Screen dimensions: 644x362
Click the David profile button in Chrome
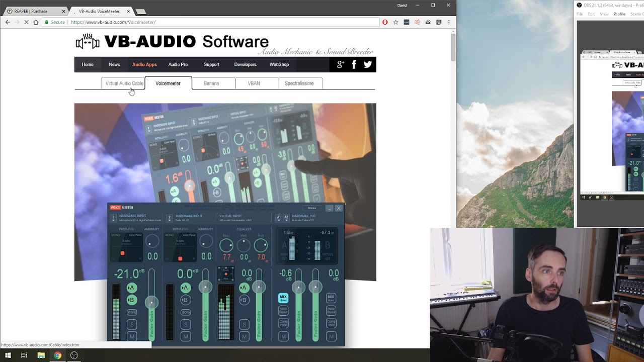[x=402, y=6]
